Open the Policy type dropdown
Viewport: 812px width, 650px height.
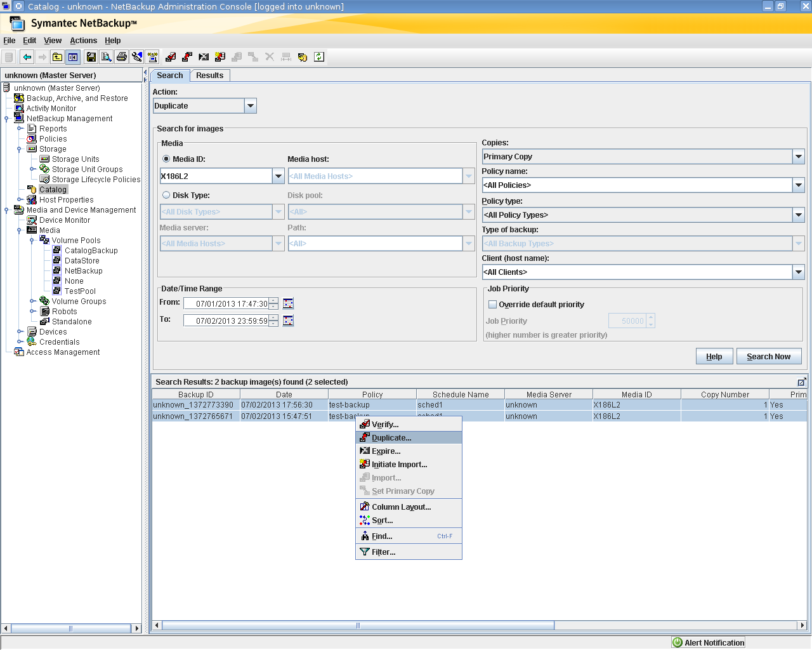799,215
